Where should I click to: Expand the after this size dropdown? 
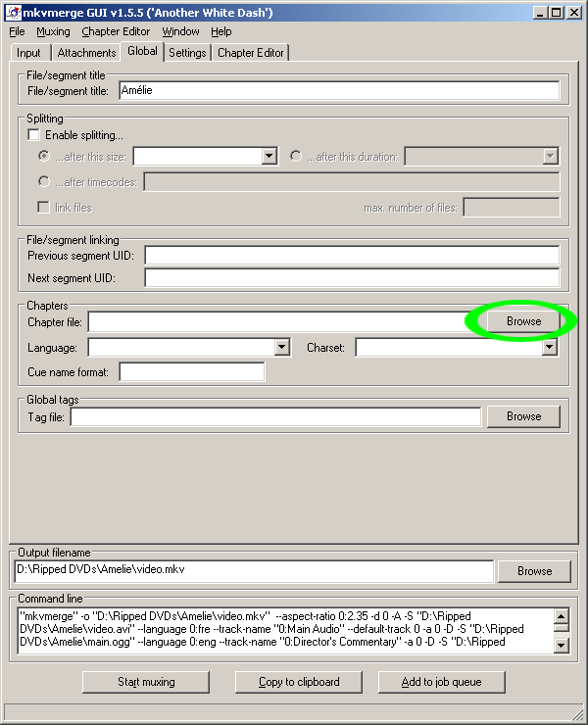[x=269, y=157]
